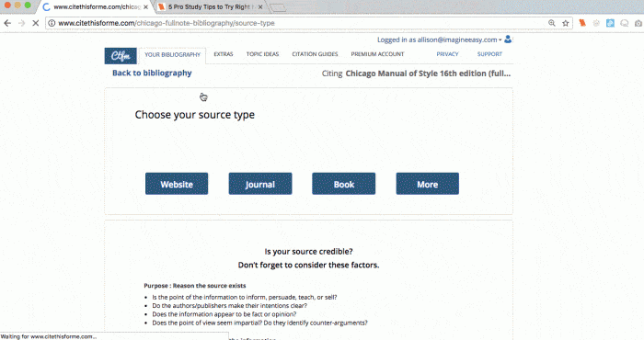This screenshot has height=340, width=644.
Task: Click the browser back arrow
Action: [x=7, y=23]
